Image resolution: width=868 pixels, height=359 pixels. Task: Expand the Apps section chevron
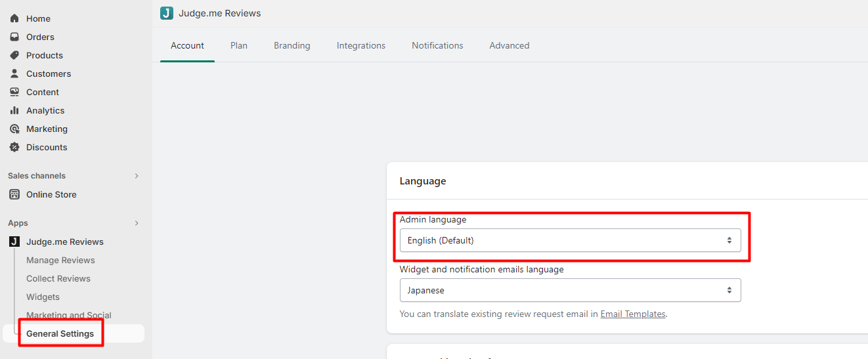point(137,223)
